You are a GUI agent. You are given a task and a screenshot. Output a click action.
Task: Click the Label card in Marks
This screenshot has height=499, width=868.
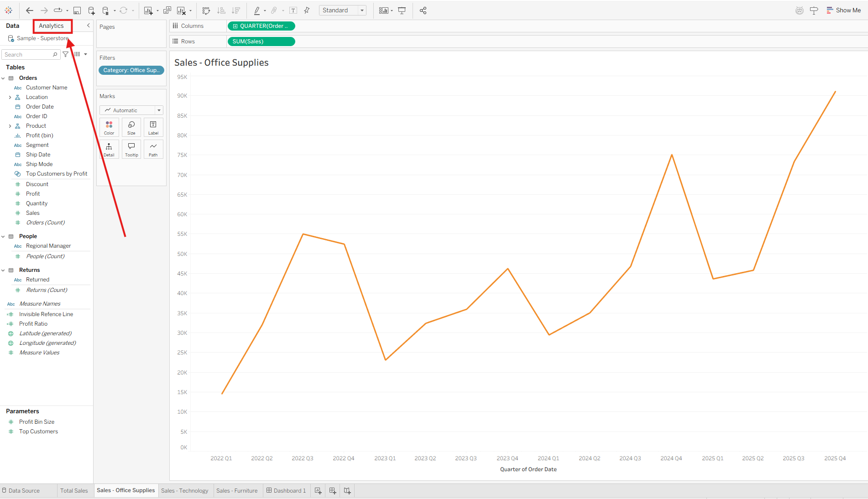click(x=153, y=127)
